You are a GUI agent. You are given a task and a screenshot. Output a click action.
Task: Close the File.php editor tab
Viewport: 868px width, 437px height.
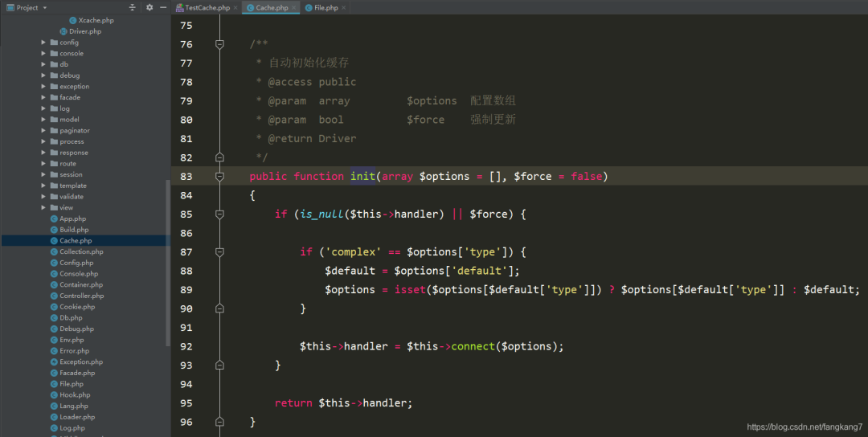click(x=344, y=8)
